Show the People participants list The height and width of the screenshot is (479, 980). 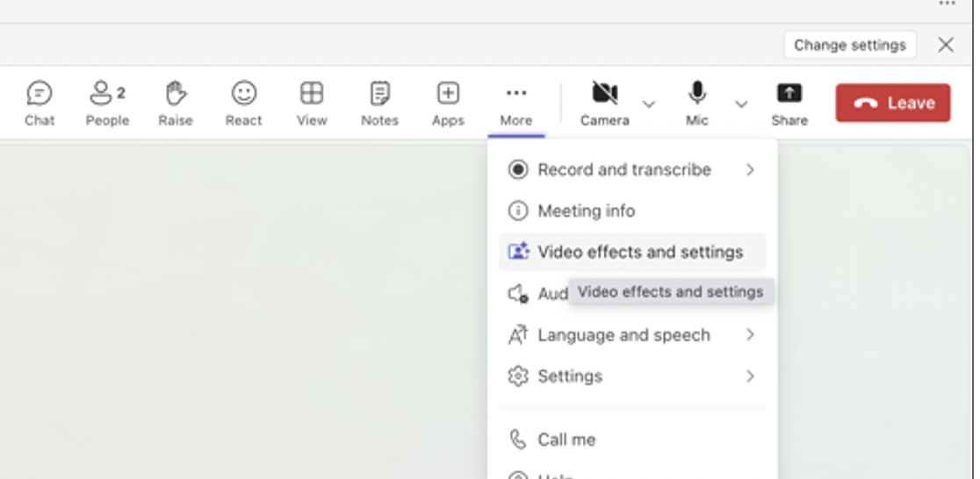coord(107,103)
